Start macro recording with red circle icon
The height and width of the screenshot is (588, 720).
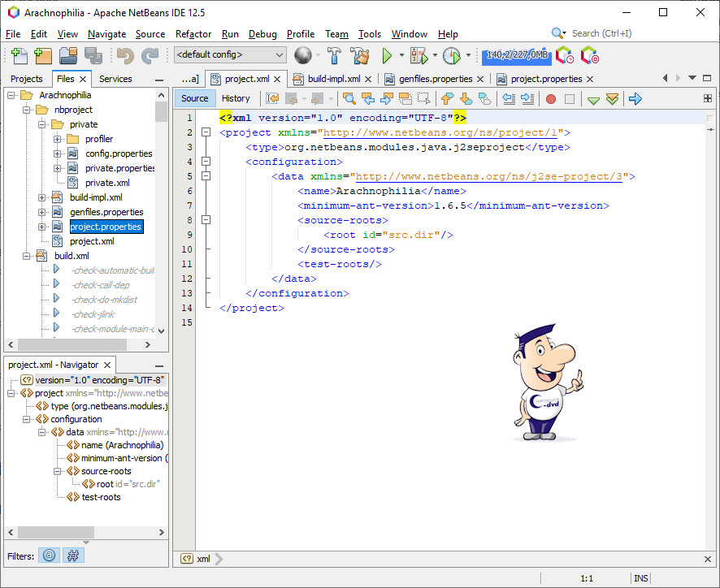click(x=550, y=98)
